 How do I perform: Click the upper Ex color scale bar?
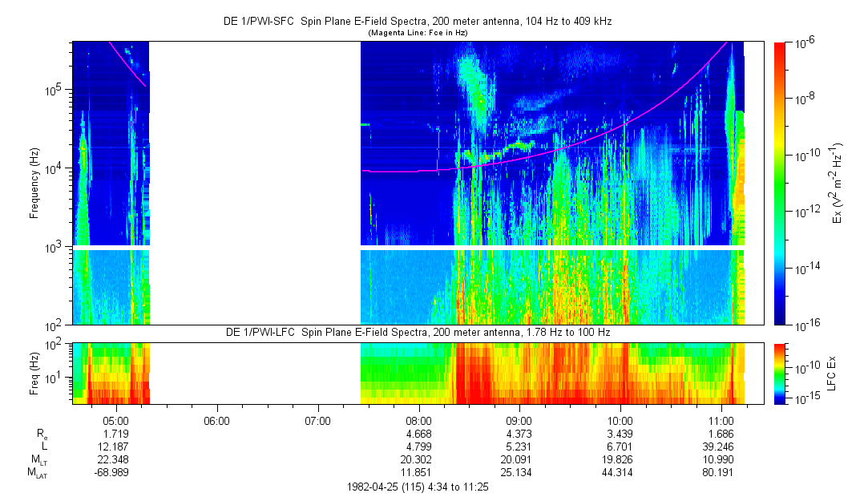780,184
